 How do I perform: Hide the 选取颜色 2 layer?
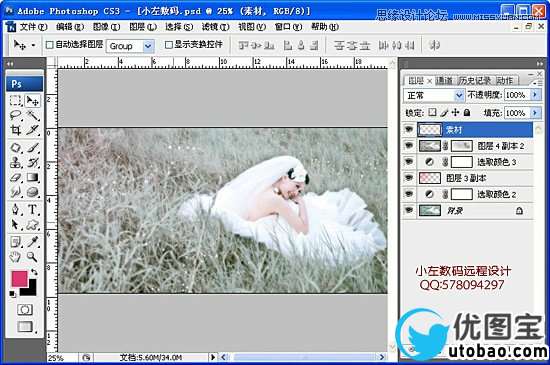[409, 194]
